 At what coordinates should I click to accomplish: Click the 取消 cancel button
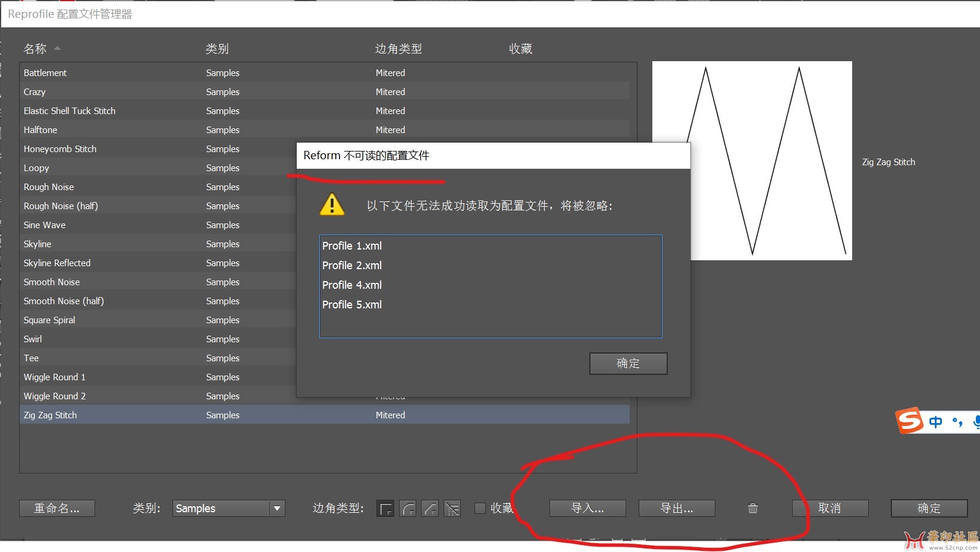[x=830, y=509]
